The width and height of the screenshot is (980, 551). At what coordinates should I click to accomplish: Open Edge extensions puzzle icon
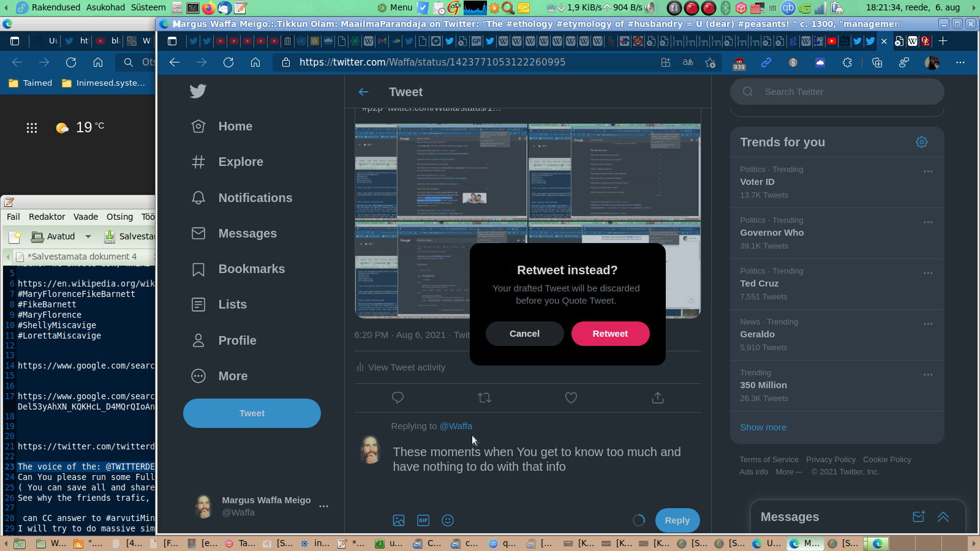coord(848,62)
